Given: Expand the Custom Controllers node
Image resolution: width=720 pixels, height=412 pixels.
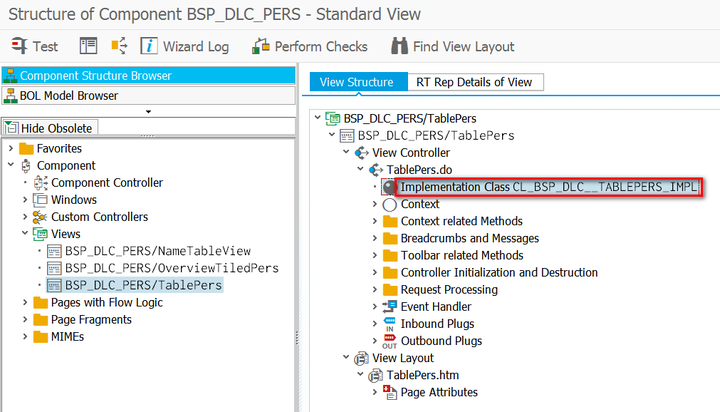Looking at the screenshot, I should pos(25,216).
